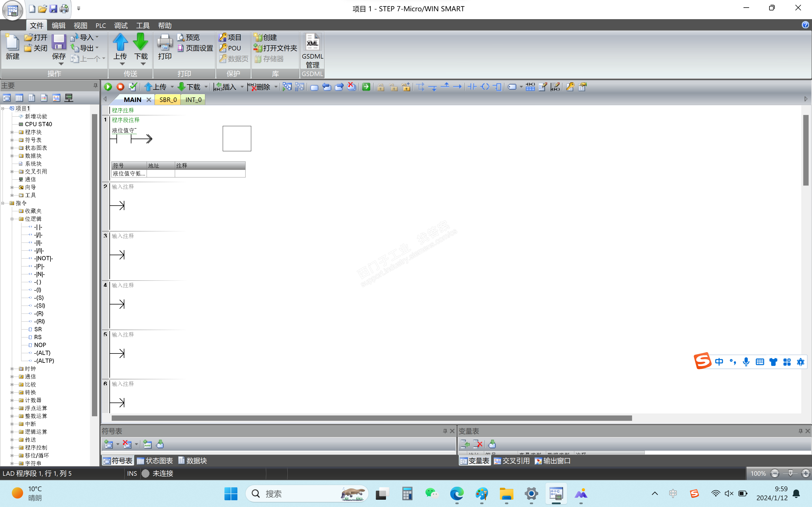Image resolution: width=812 pixels, height=507 pixels.
Task: Open GSDML management
Action: [312, 50]
